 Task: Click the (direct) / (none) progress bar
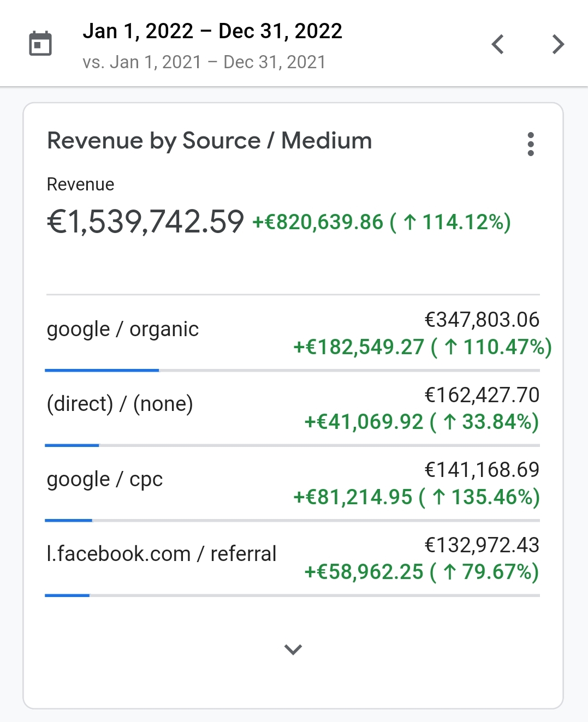click(73, 445)
